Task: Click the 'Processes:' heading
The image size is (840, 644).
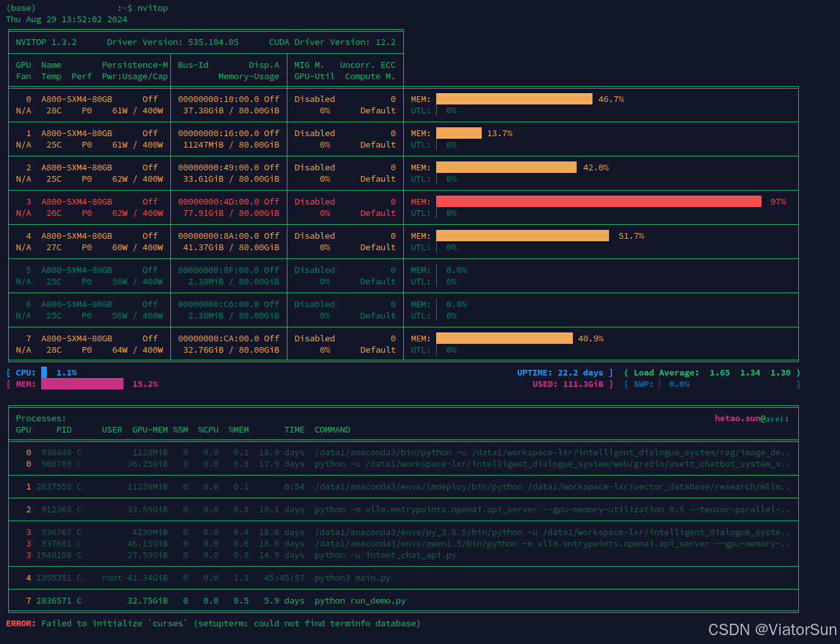Action: [41, 419]
